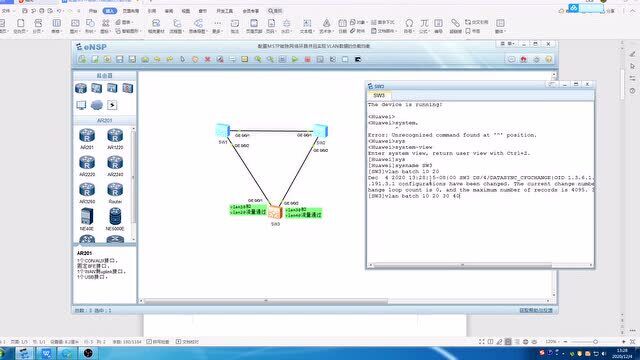The width and height of the screenshot is (640, 360).
Task: Click the hand pan tool icon
Action: (195, 60)
